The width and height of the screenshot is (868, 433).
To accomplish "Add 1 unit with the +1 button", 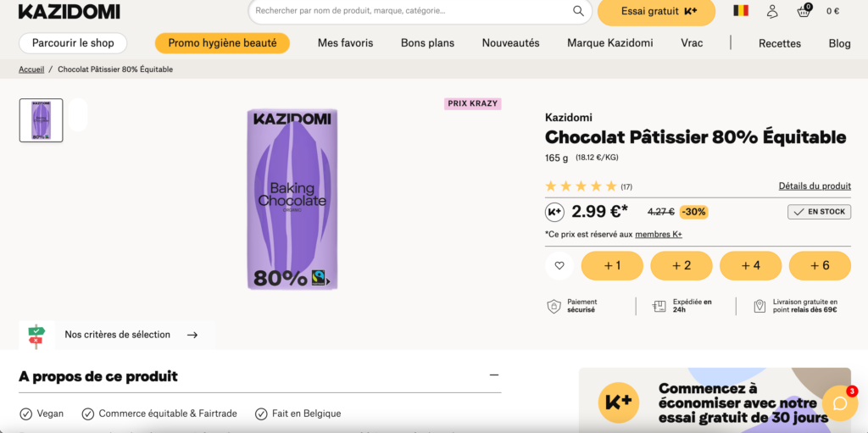I will pyautogui.click(x=612, y=265).
